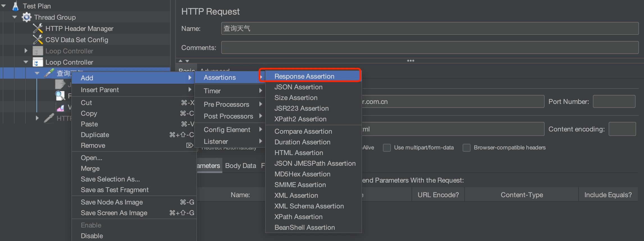
Task: Click the Comments input field
Action: (430, 47)
